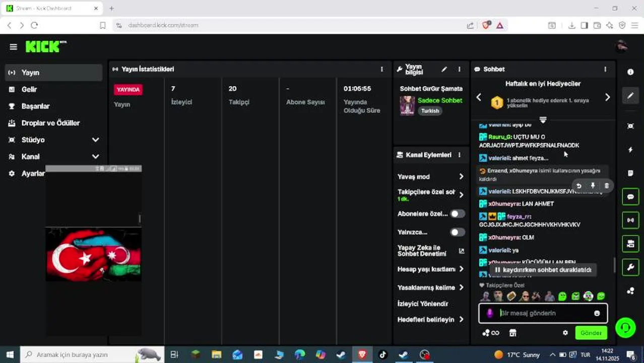The image size is (644, 363).
Task: Click the Windows taskbar search box
Action: pyautogui.click(x=92, y=354)
